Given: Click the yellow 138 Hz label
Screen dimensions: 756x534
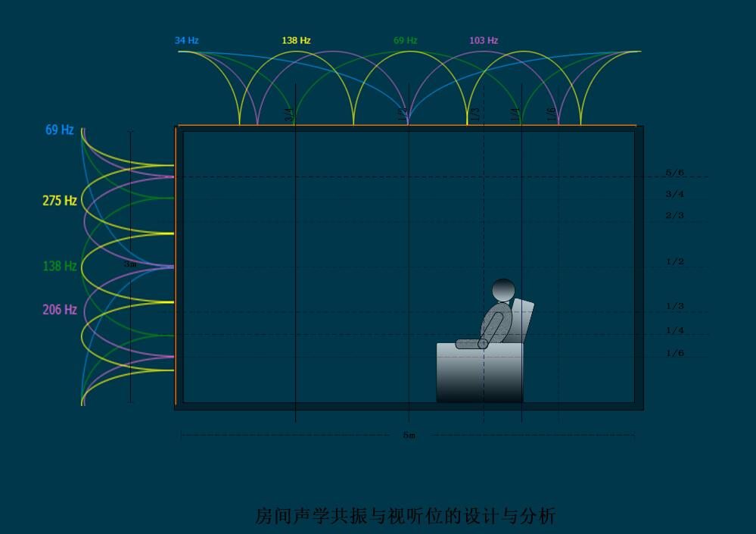Looking at the screenshot, I should click(x=296, y=40).
